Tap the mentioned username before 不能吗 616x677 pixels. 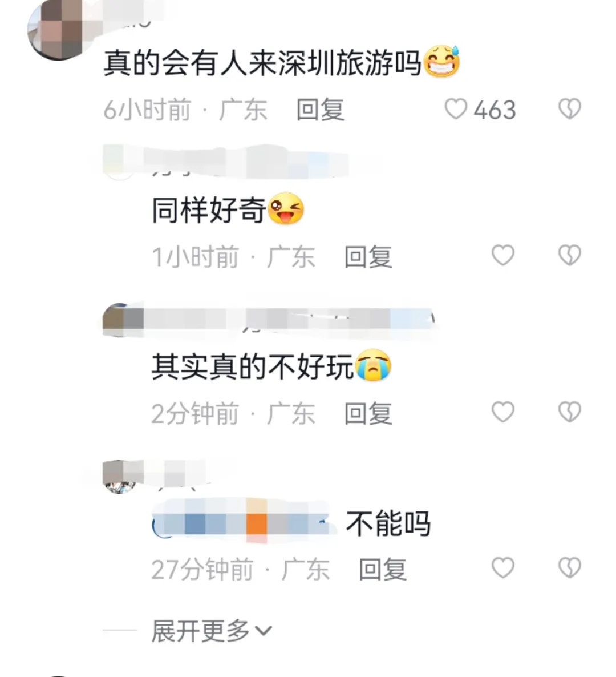(x=245, y=523)
